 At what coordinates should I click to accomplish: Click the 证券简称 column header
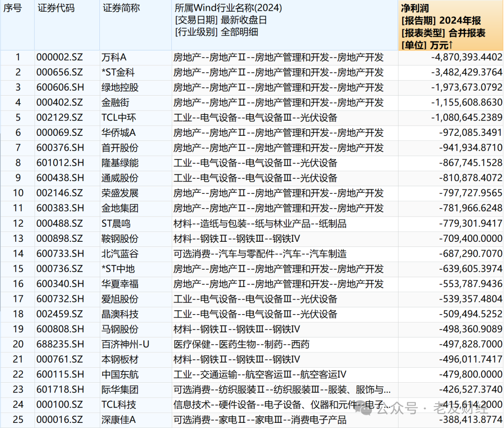pyautogui.click(x=136, y=25)
